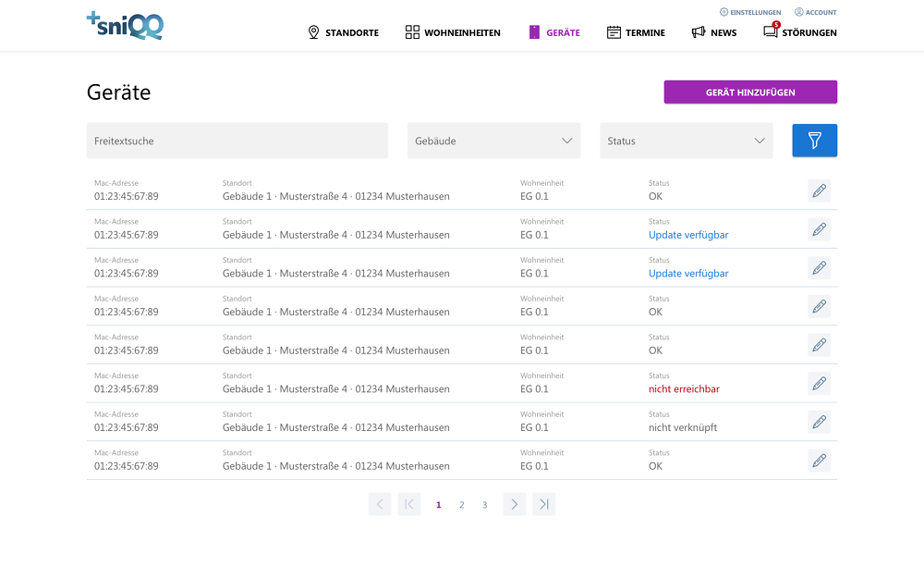Open the Status filter dropdown
Screen dimensions: 924x578
(686, 141)
